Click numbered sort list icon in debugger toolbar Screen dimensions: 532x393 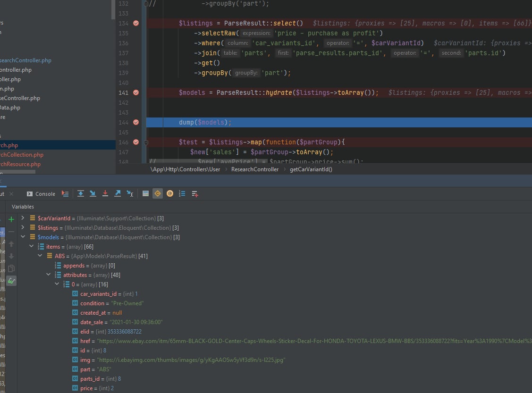pos(182,193)
